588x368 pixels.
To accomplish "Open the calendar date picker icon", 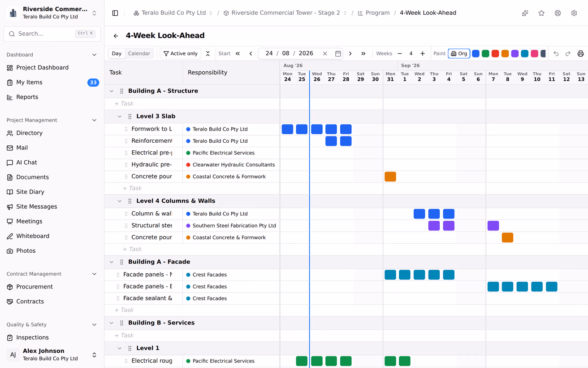I will (x=338, y=53).
